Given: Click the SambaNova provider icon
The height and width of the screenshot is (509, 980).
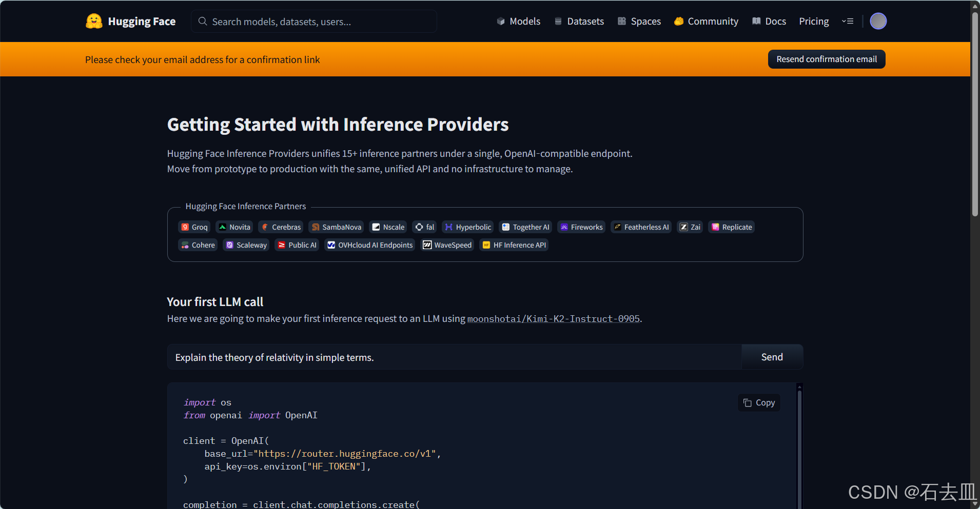Looking at the screenshot, I should (316, 227).
